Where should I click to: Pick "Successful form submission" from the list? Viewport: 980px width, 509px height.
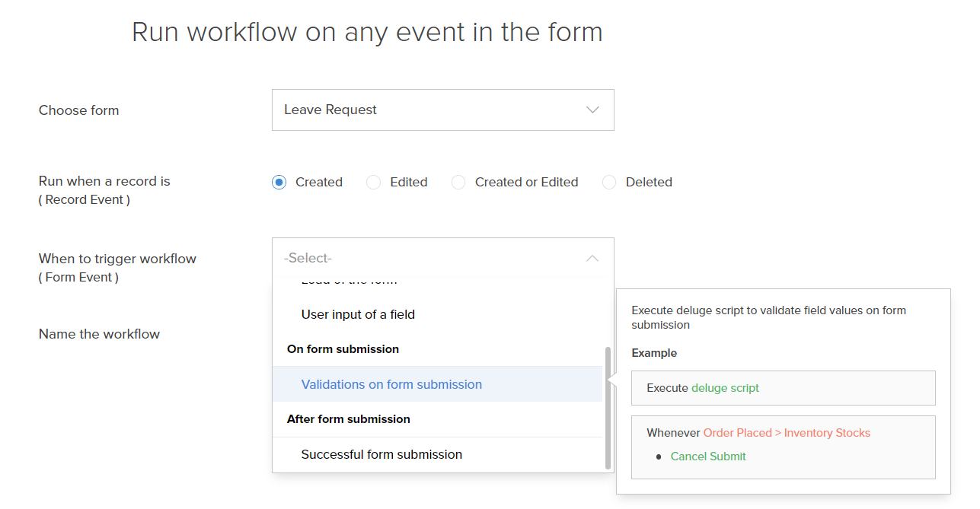(x=381, y=454)
